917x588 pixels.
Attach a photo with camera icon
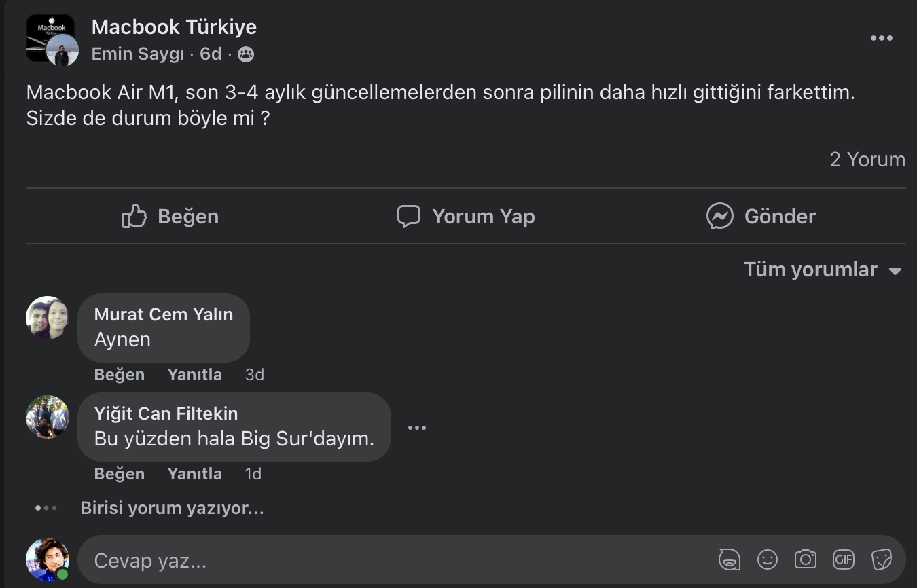806,559
